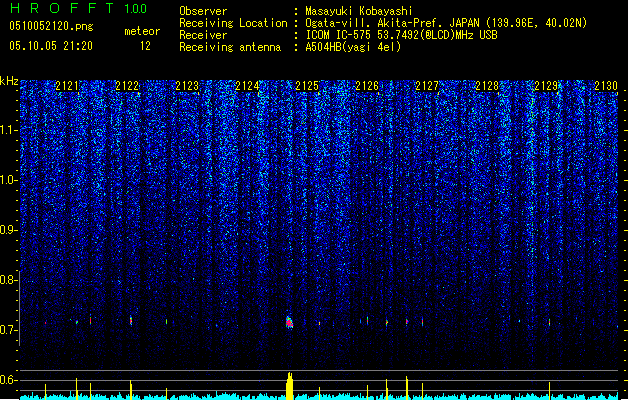This screenshot has height=400, width=629.
Task: Click the 2127 time axis label
Action: [x=427, y=86]
